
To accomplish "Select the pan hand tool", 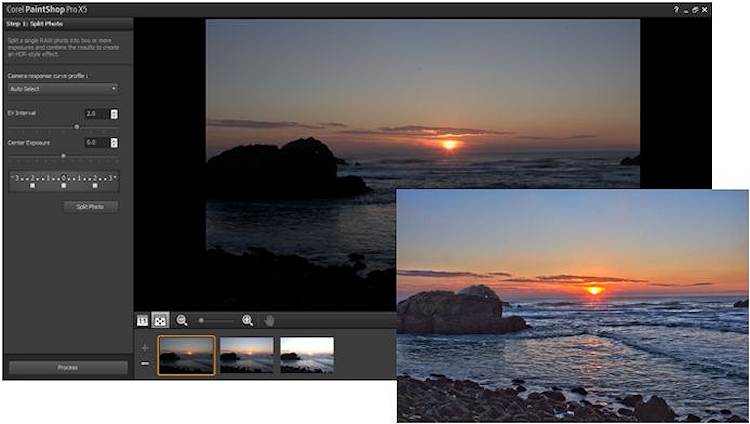I will click(x=268, y=321).
